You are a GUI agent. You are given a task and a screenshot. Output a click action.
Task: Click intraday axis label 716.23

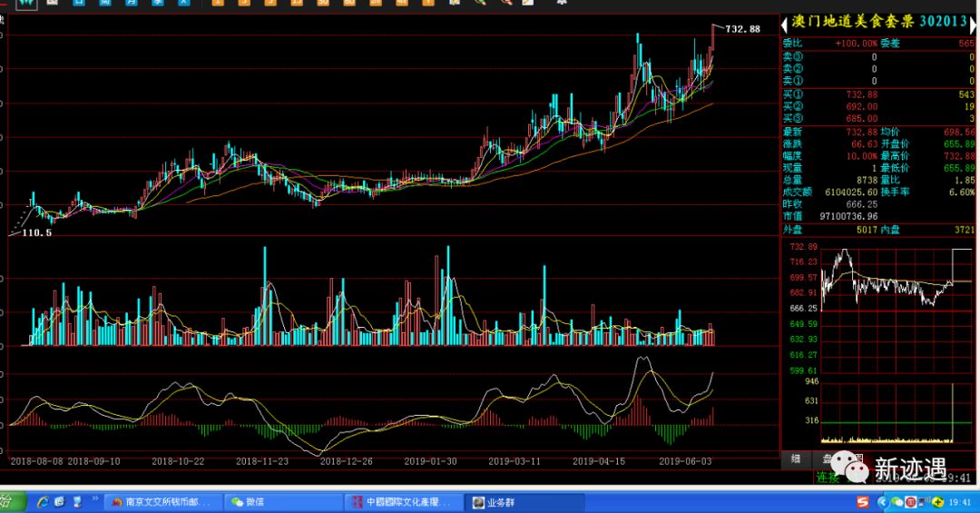[x=803, y=262]
